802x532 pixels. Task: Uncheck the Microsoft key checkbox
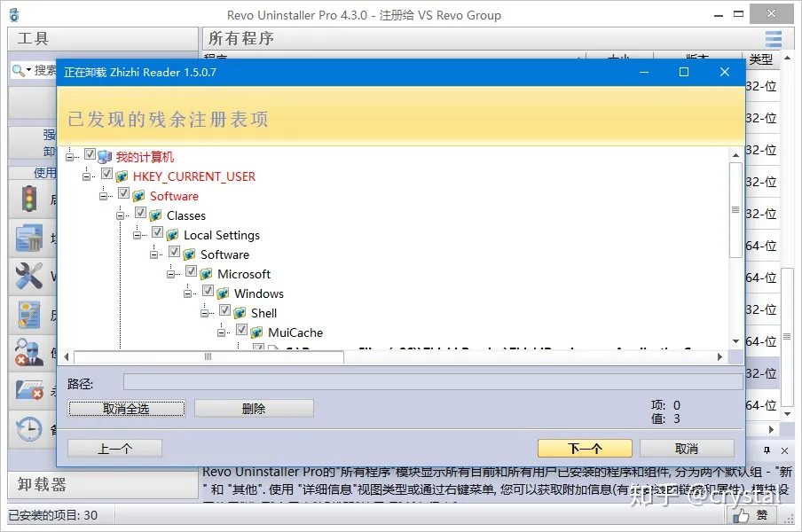(191, 273)
